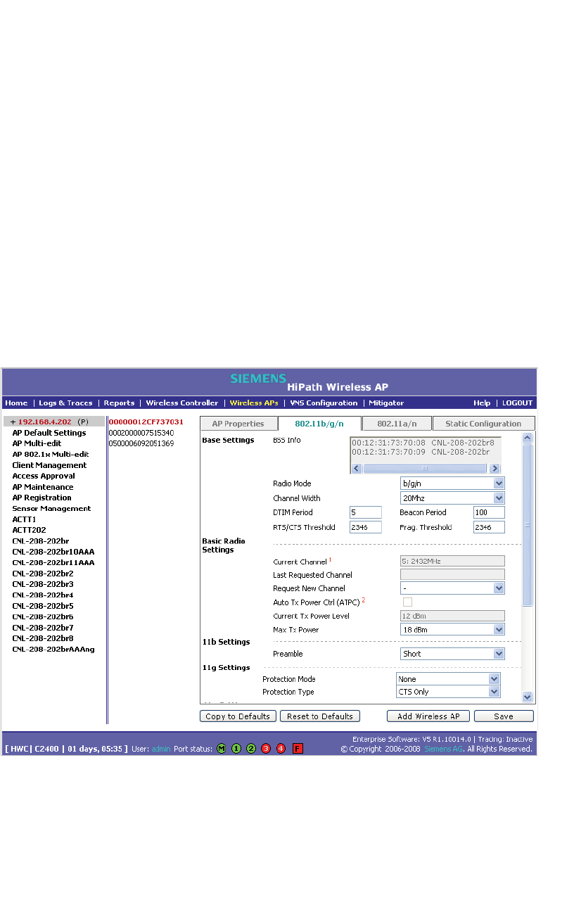The image size is (574, 924).
Task: Select ACTT202 in sidebar
Action: click(x=29, y=530)
